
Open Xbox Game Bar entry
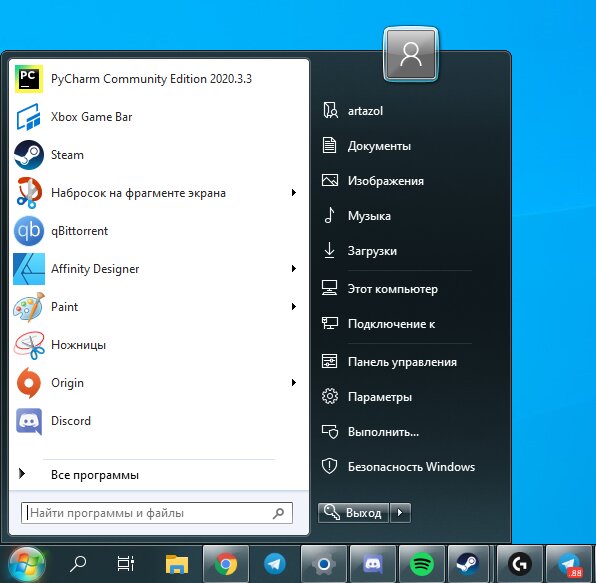[x=159, y=117]
